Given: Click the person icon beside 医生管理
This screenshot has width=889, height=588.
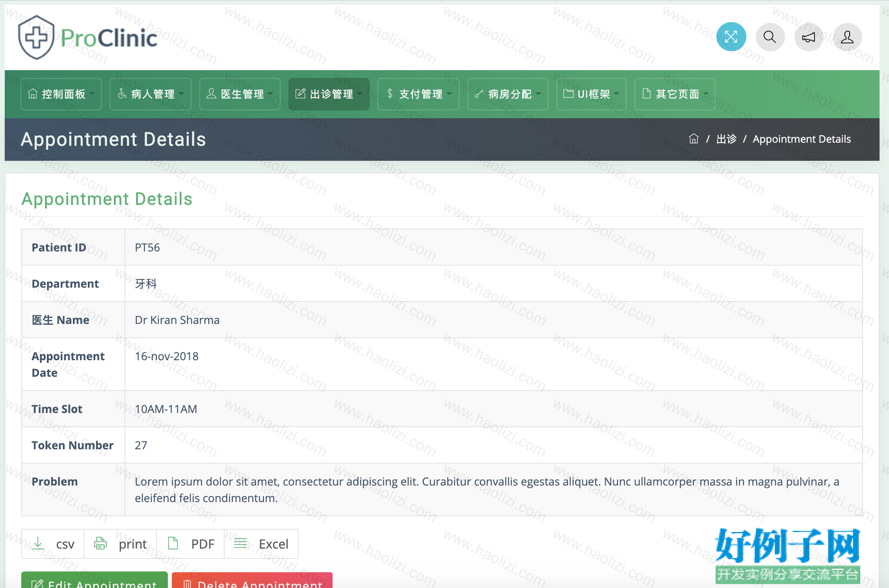Looking at the screenshot, I should 211,94.
